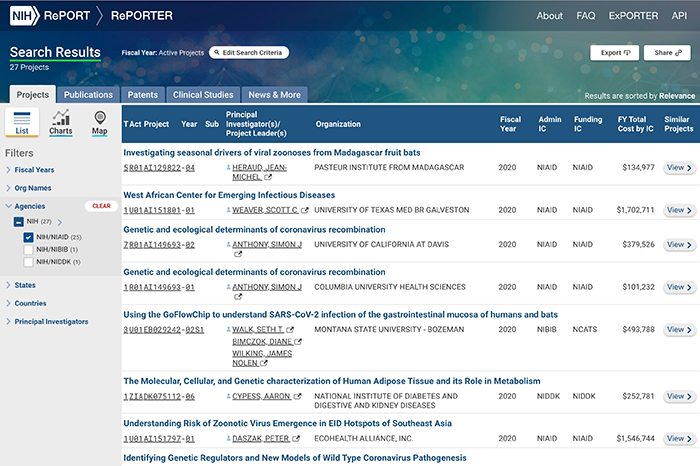Open 'Investigating seasonal drivers of viral zoonoses' project
700x466 pixels.
tap(272, 153)
